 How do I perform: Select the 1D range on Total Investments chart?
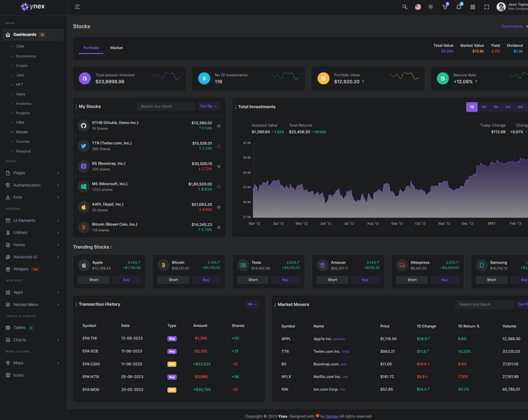tap(471, 107)
